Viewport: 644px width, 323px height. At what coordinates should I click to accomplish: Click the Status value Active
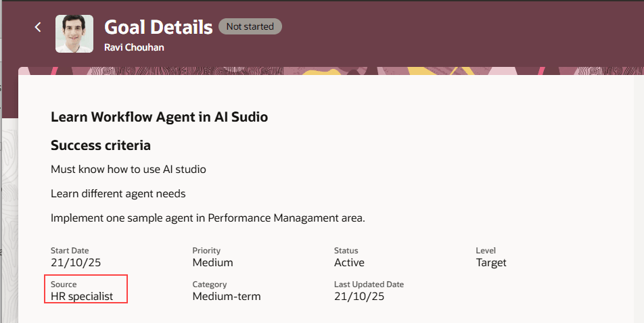click(349, 262)
